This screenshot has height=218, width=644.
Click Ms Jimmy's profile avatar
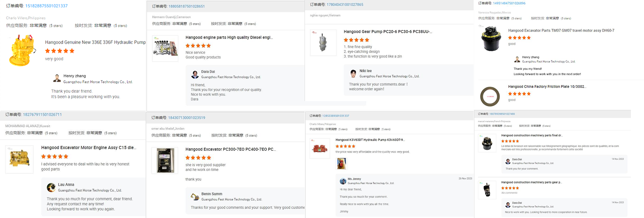(343, 181)
